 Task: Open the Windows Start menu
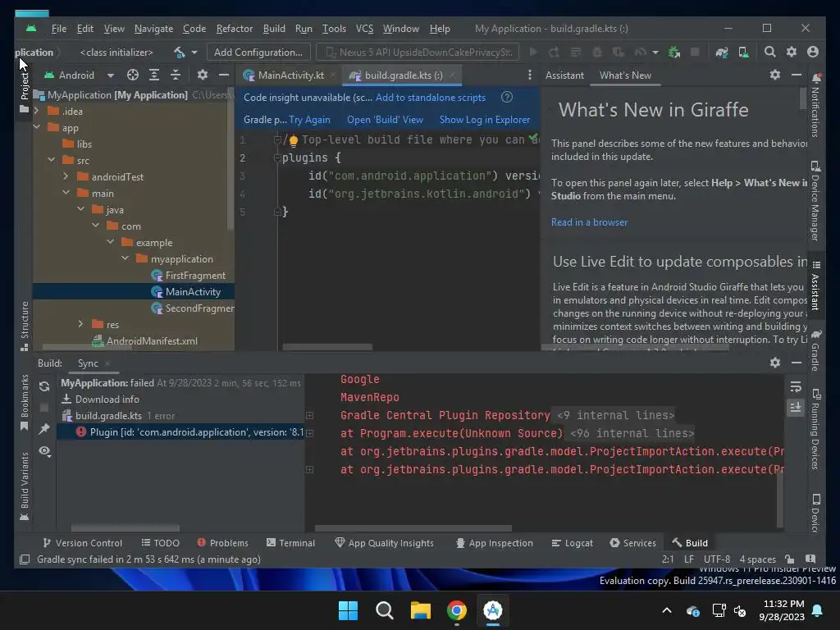[348, 610]
